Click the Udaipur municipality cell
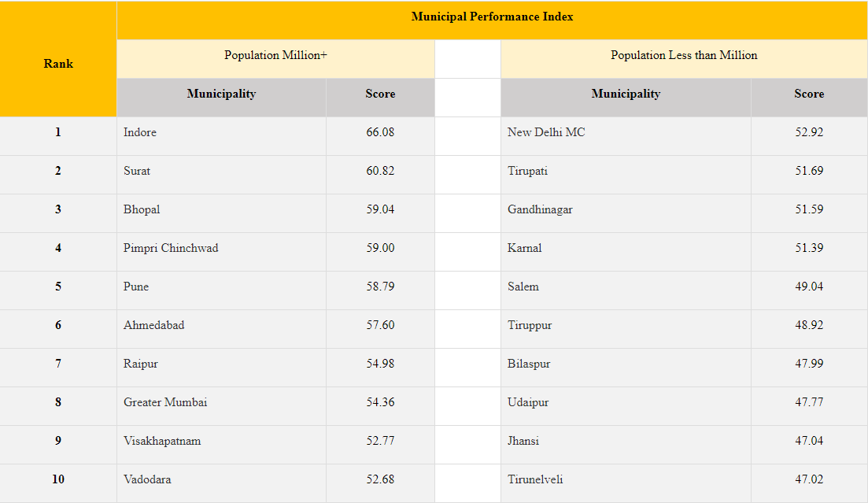This screenshot has width=868, height=503. click(x=528, y=402)
